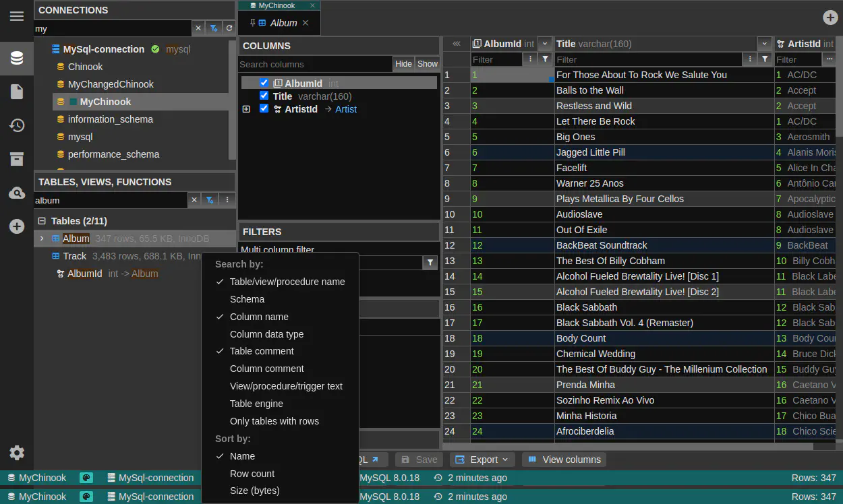Open the hamburger menu in the sidebar

click(17, 16)
